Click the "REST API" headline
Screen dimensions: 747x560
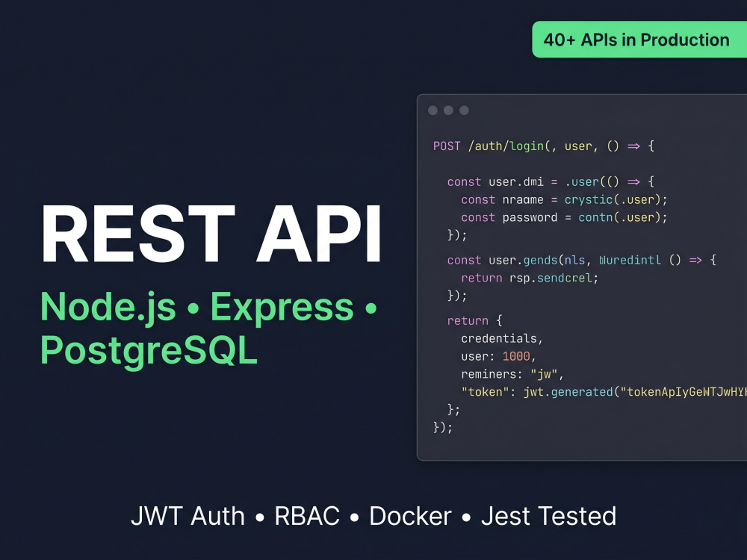point(211,234)
